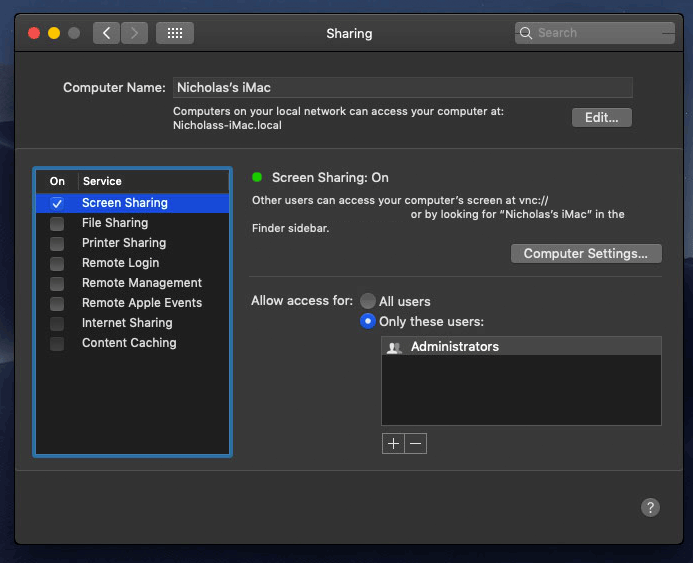Select Administrators in the users list
Image resolution: width=693 pixels, height=563 pixels.
point(522,346)
